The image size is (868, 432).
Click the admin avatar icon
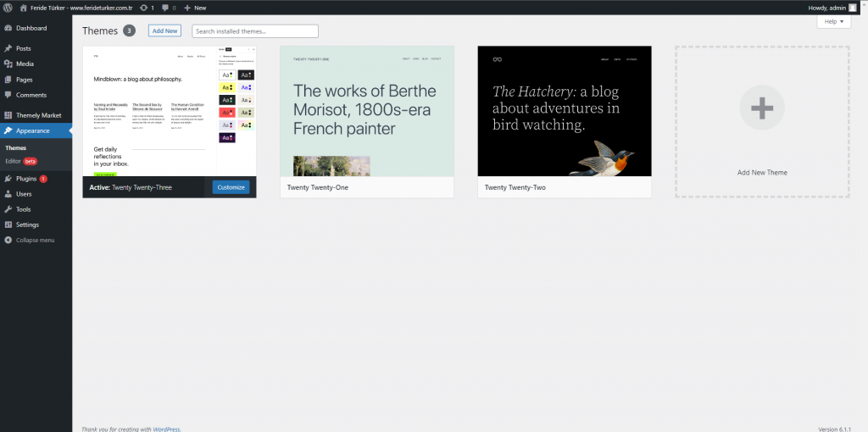(852, 8)
